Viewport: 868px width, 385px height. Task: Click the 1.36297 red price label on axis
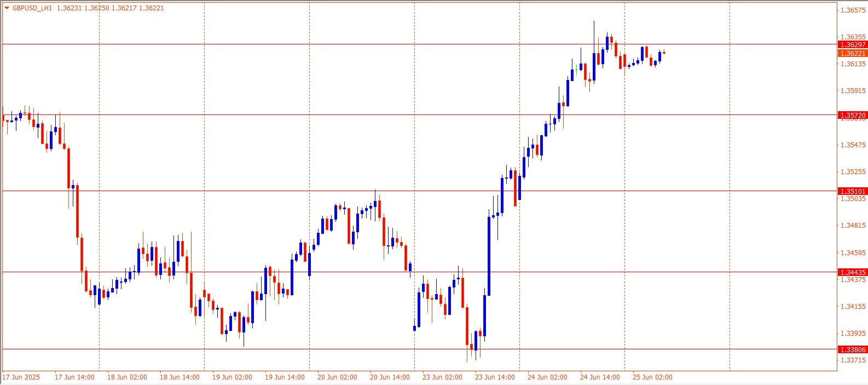click(853, 44)
